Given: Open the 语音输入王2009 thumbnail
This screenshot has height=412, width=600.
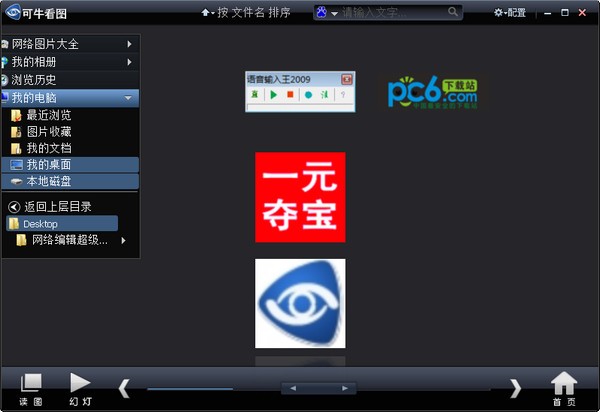Looking at the screenshot, I should tap(300, 91).
